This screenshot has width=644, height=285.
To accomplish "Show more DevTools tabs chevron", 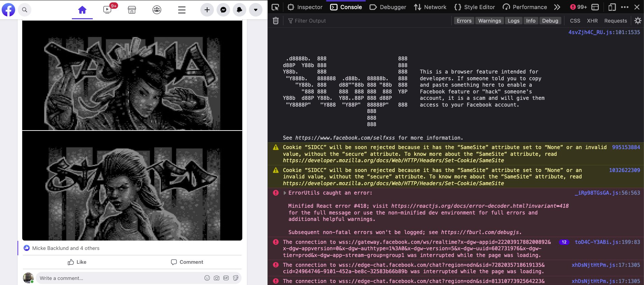I will tap(557, 7).
